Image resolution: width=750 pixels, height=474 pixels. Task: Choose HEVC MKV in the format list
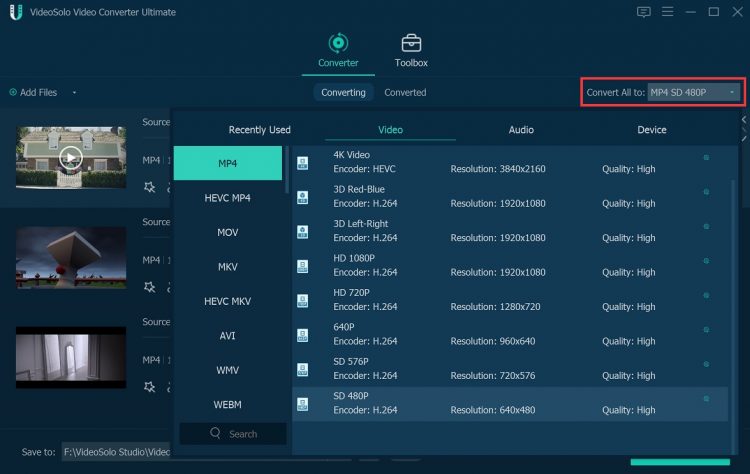(228, 301)
